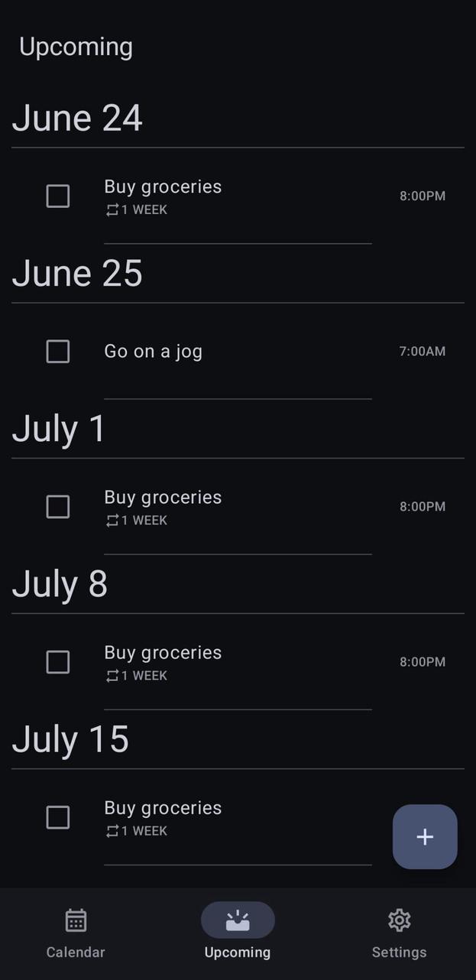Click the repeat icon under July 15 groceries
The image size is (476, 980).
coord(112,831)
